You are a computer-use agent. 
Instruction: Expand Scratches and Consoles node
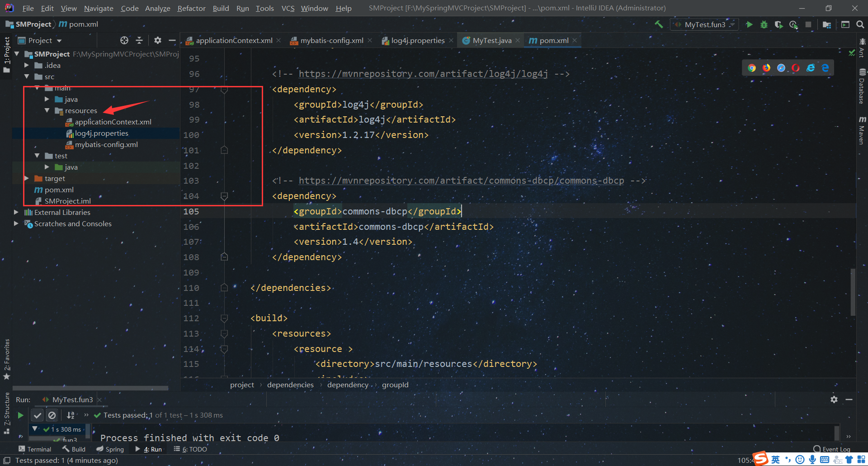click(x=16, y=223)
